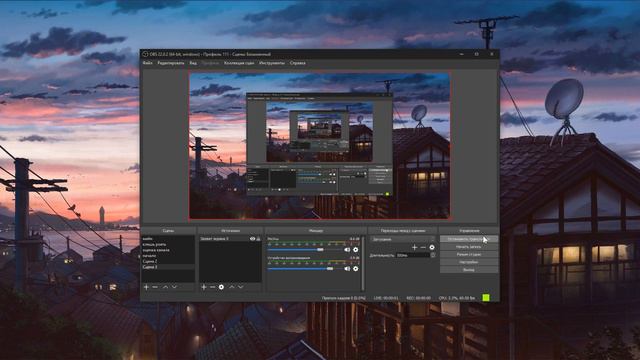Maximize the OBS window
The width and height of the screenshot is (640, 360).
476,54
